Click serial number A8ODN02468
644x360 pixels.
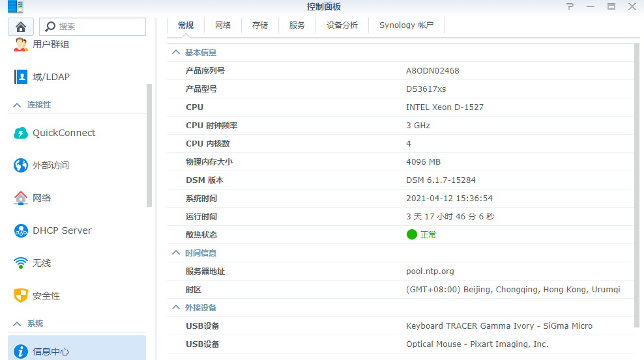point(432,70)
